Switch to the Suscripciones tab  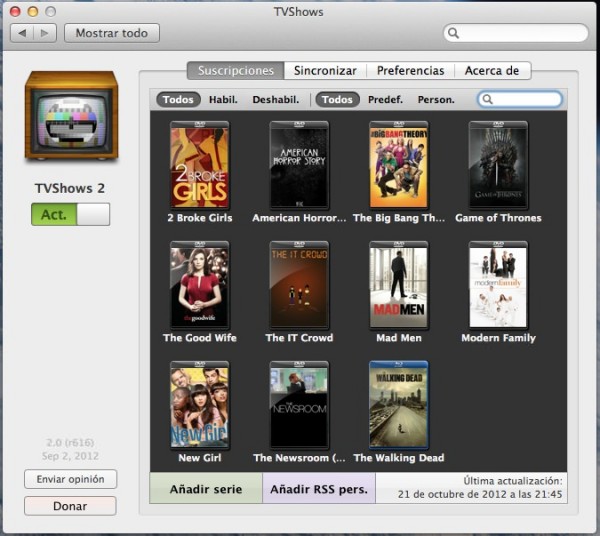point(236,71)
